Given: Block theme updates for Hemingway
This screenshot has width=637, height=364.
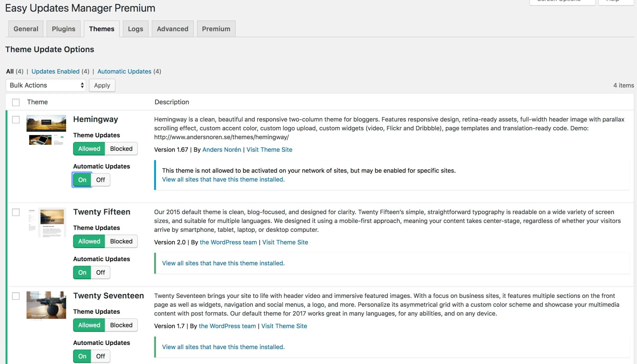Looking at the screenshot, I should 121,149.
